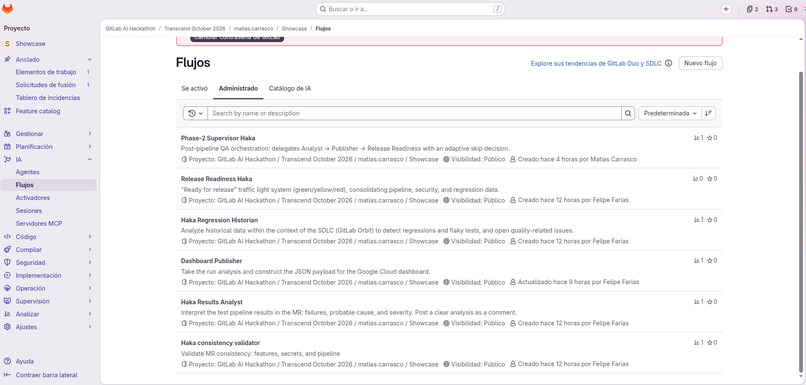
Task: Open merge requests counter icon
Action: click(772, 9)
